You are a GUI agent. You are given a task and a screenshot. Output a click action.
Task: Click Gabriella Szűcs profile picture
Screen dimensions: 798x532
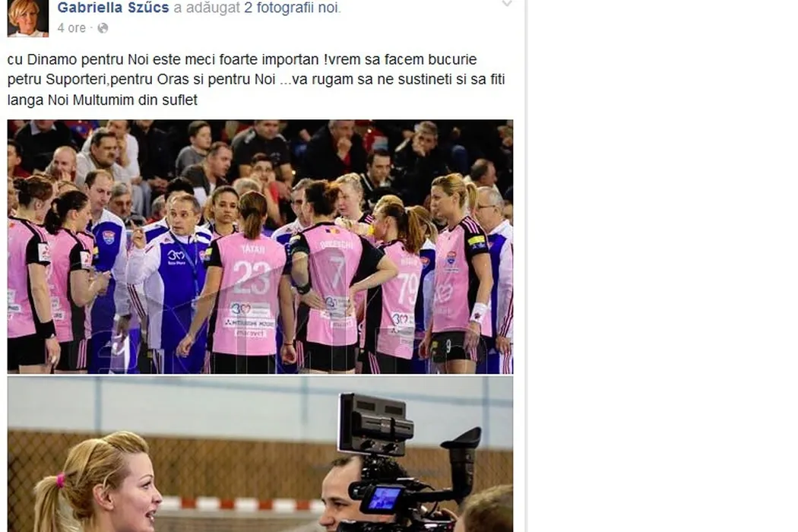(x=28, y=18)
